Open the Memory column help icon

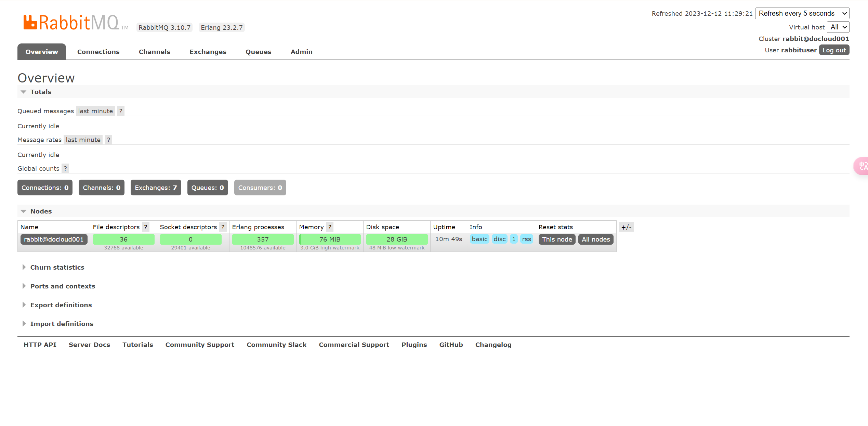[330, 227]
